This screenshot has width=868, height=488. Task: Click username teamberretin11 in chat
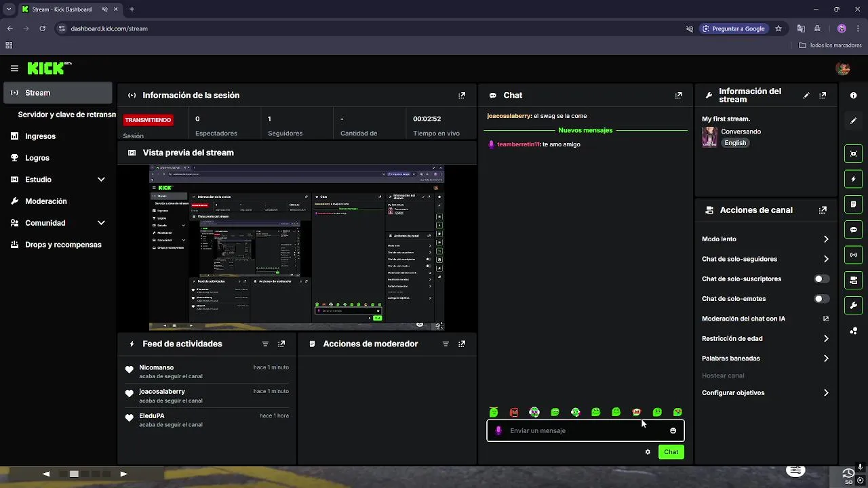tap(519, 144)
